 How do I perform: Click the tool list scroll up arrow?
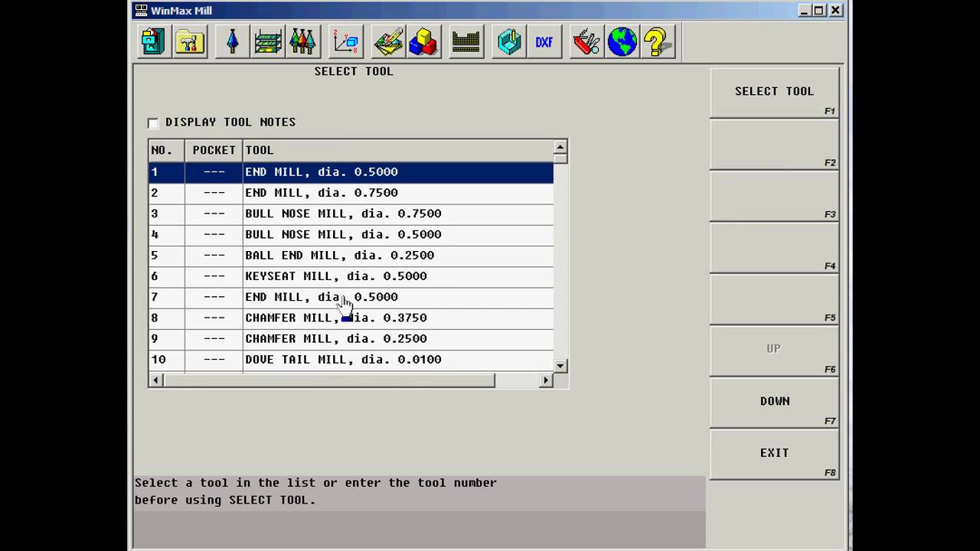(560, 147)
